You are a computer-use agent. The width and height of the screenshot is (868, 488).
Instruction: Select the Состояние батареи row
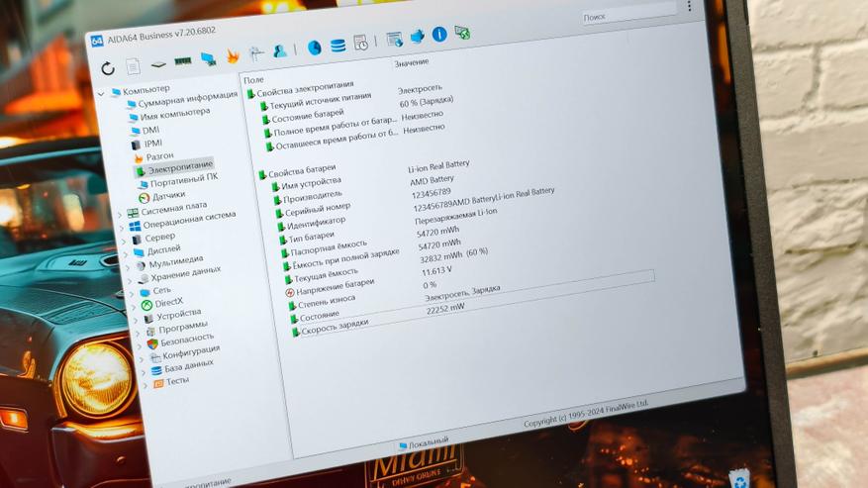click(x=308, y=115)
